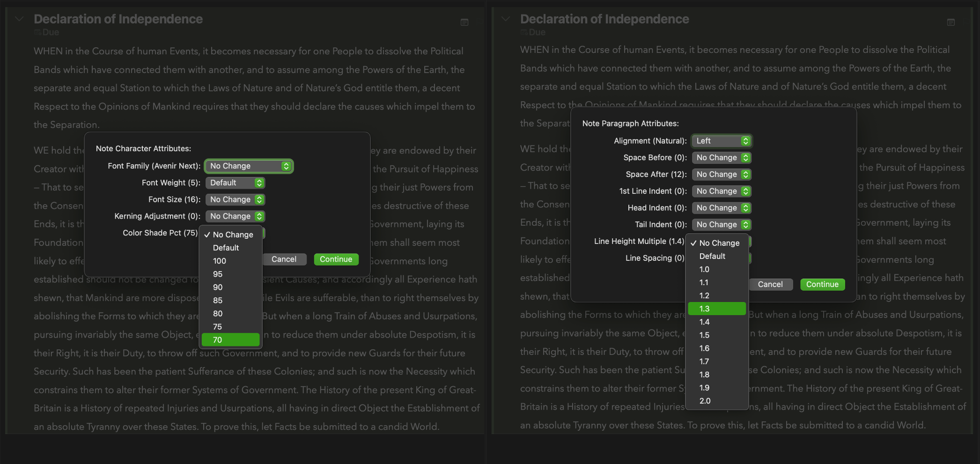
Task: Click the flag icon in the right panel header
Action: pos(966,22)
